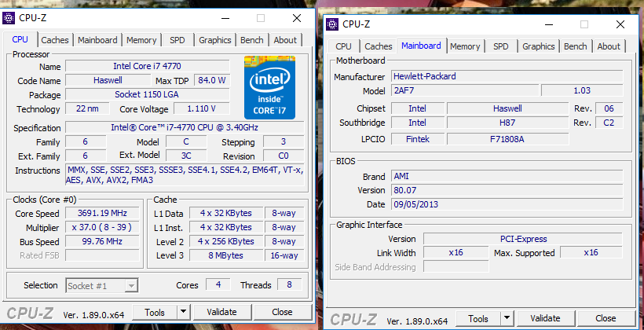Click BIOS Brand value AMI
The height and width of the screenshot is (330, 644).
click(x=507, y=176)
